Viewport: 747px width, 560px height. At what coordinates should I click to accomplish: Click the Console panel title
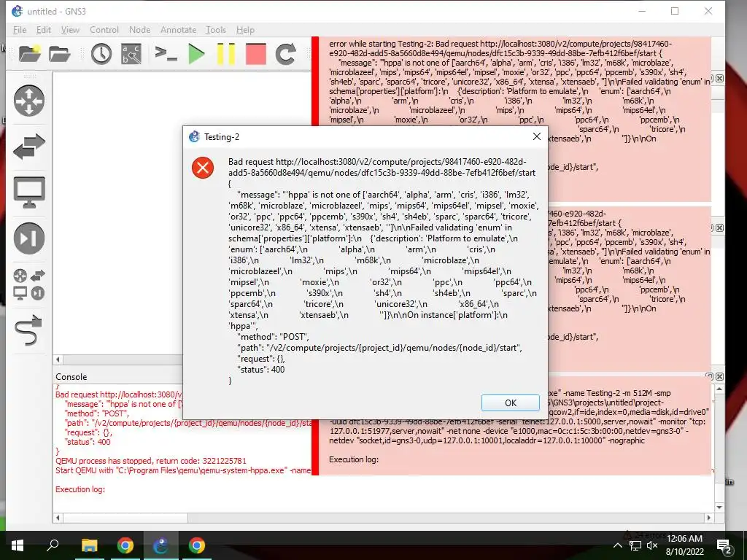71,377
